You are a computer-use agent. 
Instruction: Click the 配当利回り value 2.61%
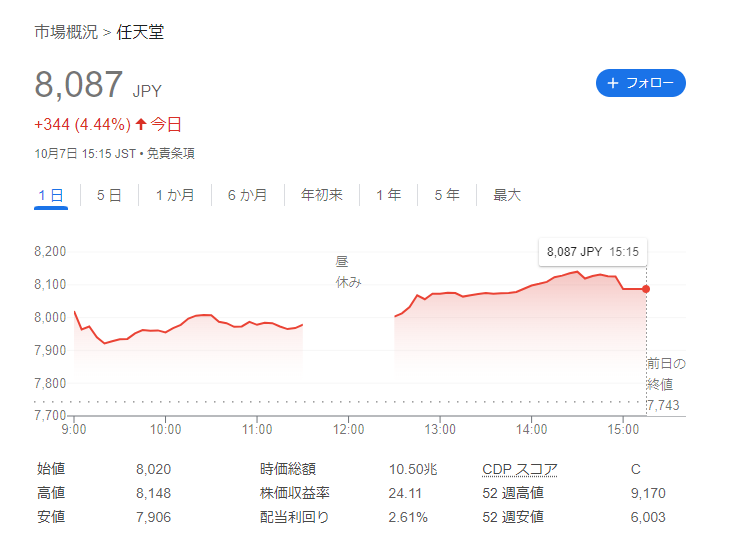[x=408, y=517]
